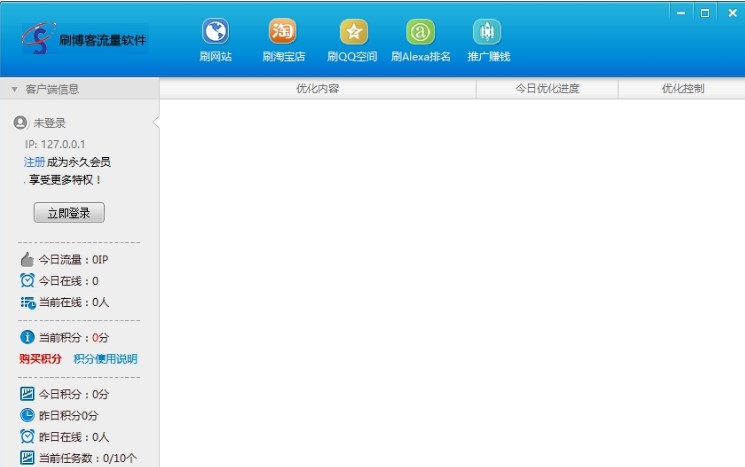
Task: Click the 今日积分：0分 text
Action: (x=74, y=394)
